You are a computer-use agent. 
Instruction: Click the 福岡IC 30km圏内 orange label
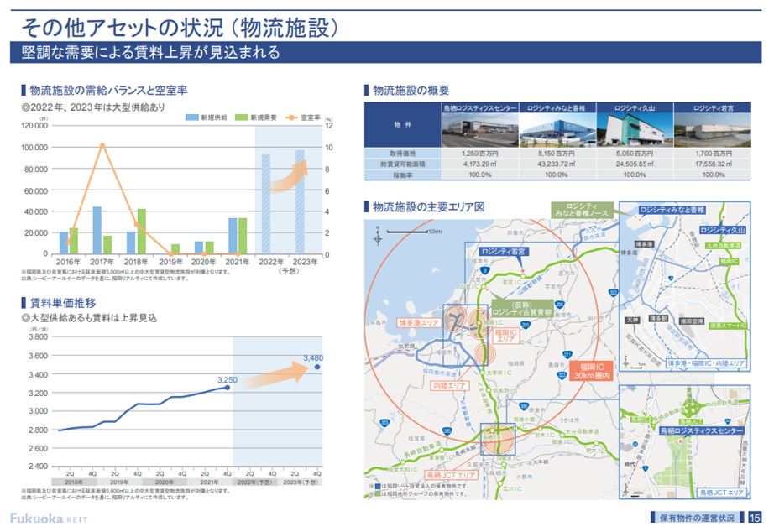[x=593, y=371]
